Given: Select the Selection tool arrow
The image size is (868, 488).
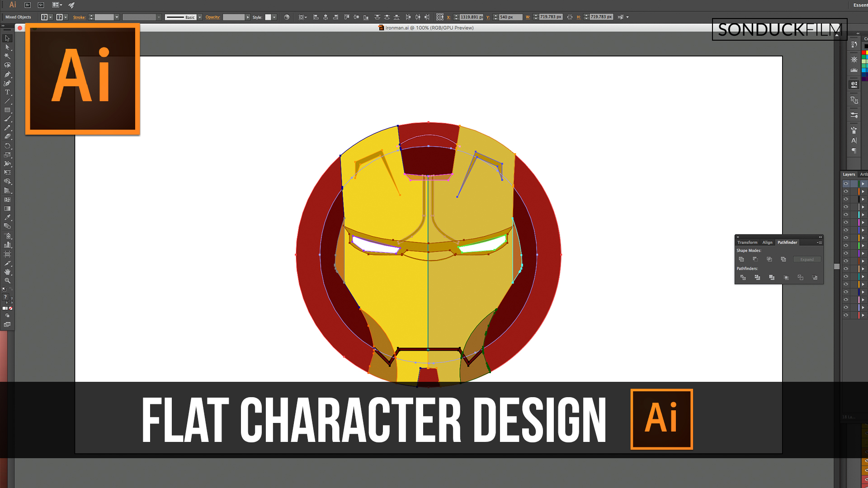Looking at the screenshot, I should [x=7, y=38].
